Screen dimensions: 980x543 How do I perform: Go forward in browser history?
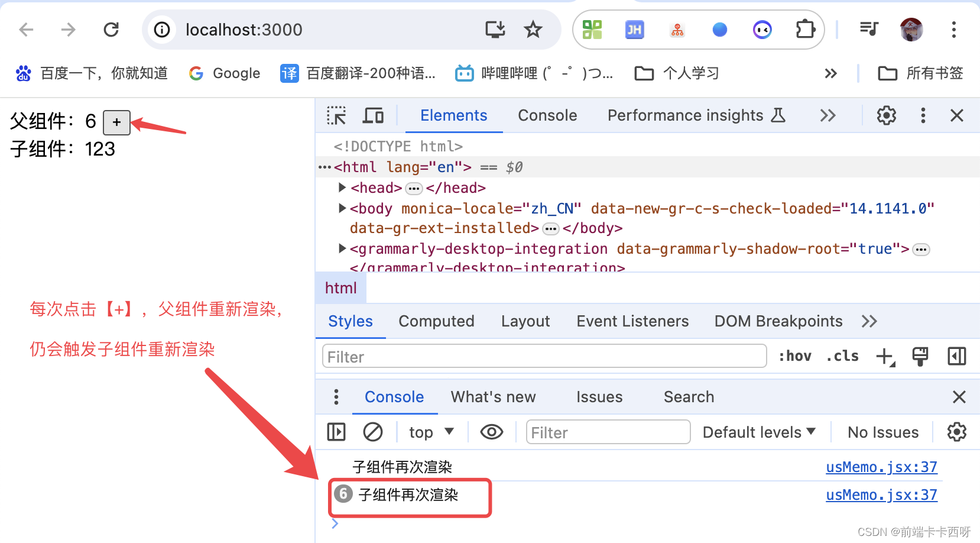69,30
